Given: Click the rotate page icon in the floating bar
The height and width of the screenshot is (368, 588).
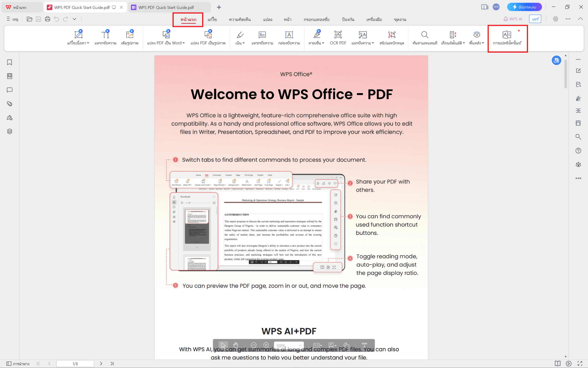Looking at the screenshot, I should (x=347, y=345).
